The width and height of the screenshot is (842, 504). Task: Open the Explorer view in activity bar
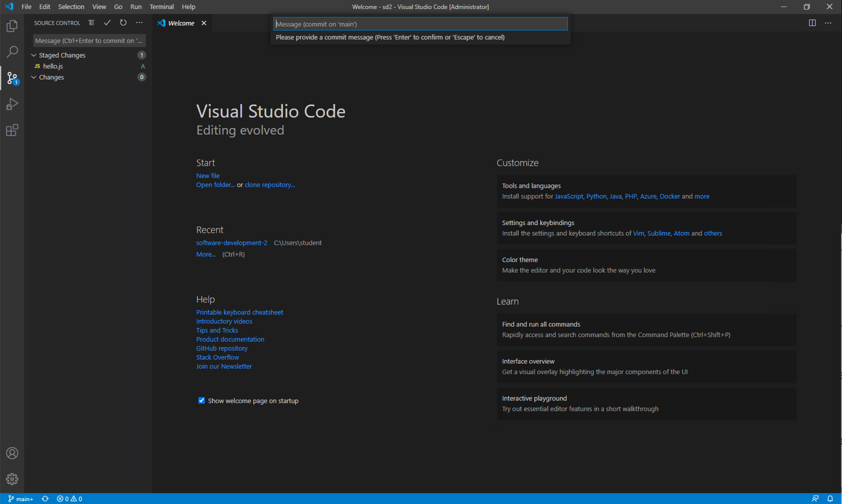click(12, 26)
